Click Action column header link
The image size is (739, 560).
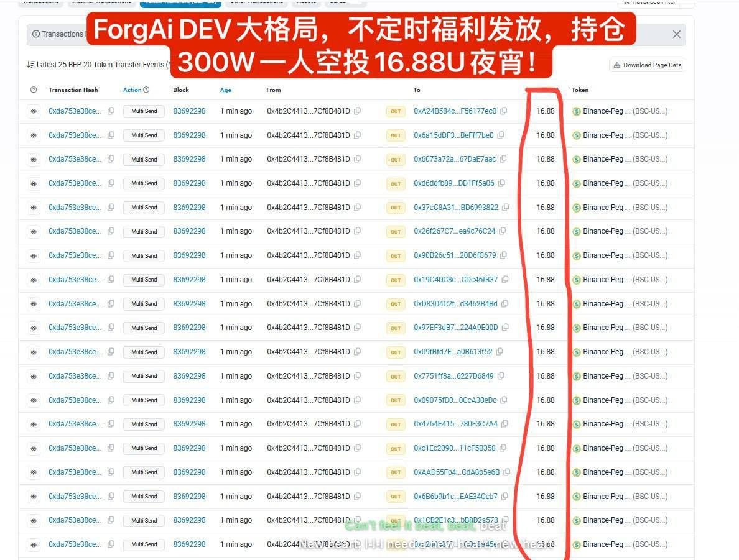(132, 90)
